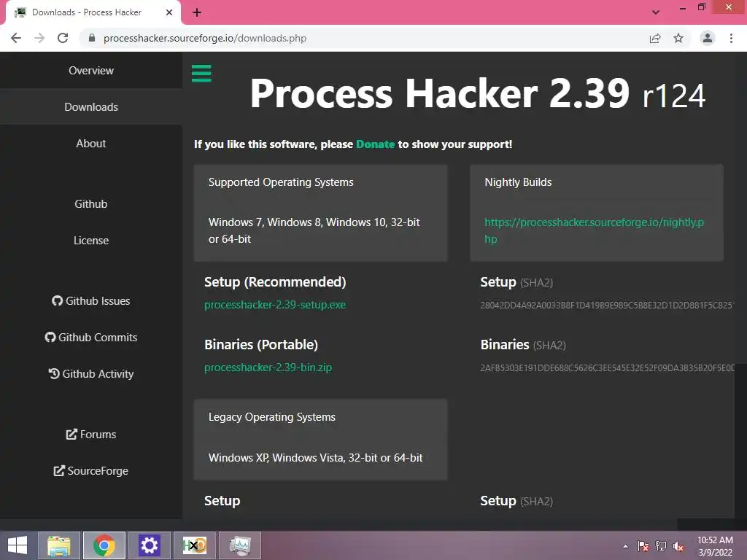Open the nightly builds URL link
This screenshot has height=560, width=747.
coord(594,230)
